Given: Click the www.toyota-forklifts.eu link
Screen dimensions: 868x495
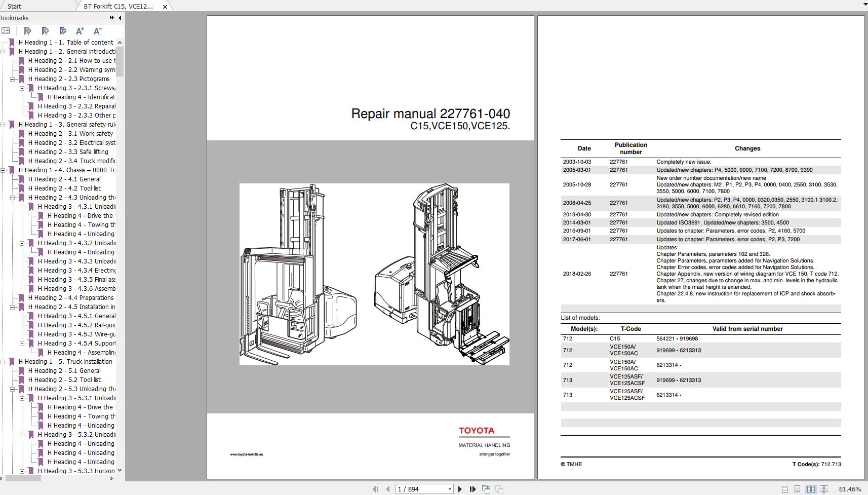Looking at the screenshot, I should click(247, 454).
